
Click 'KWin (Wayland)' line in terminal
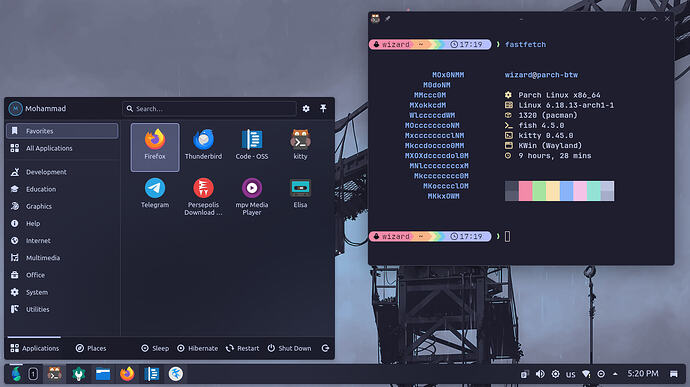(x=550, y=146)
